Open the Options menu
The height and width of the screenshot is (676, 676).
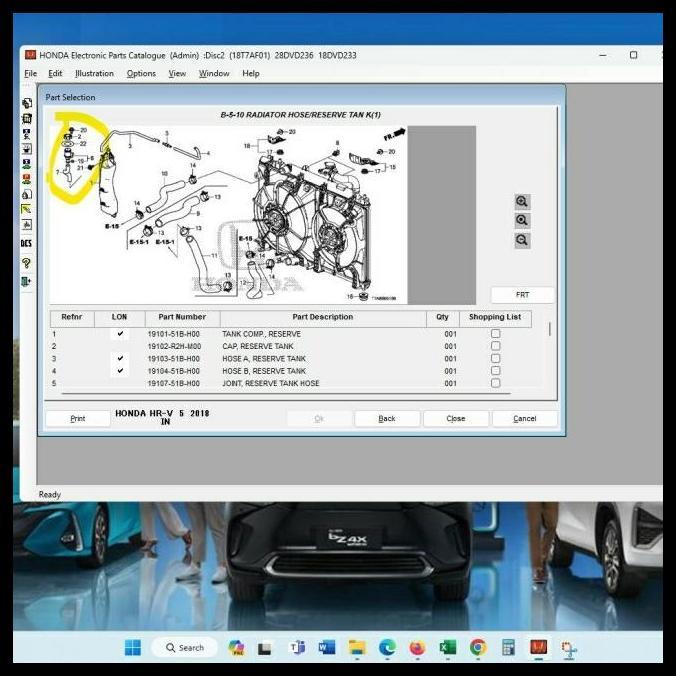pos(141,73)
